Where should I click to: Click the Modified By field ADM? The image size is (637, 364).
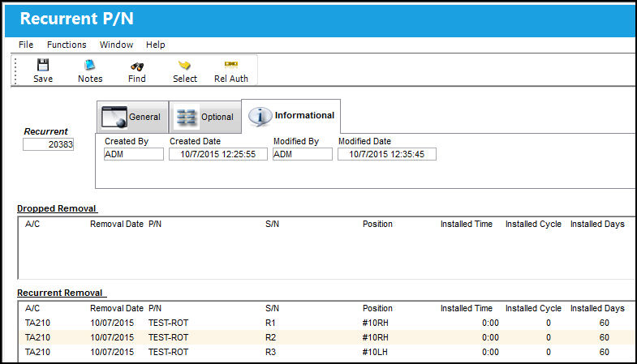[302, 154]
